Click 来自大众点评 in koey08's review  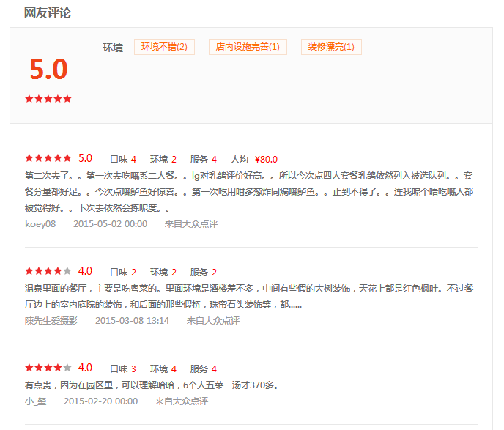coord(191,224)
